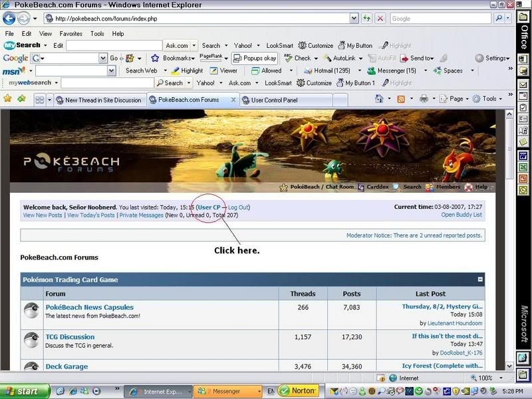Open the Buddy List link
Viewport: 532px width, 399px height.
point(462,215)
